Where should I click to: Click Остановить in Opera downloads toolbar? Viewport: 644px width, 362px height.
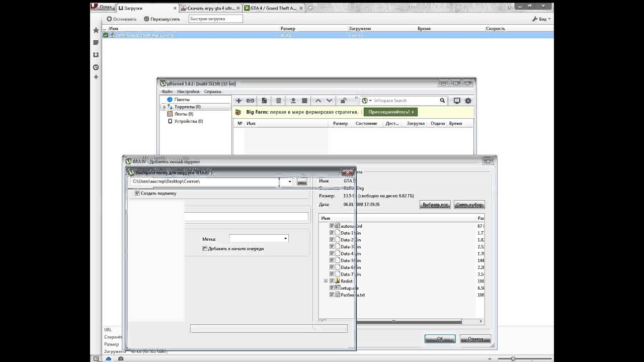(x=121, y=19)
